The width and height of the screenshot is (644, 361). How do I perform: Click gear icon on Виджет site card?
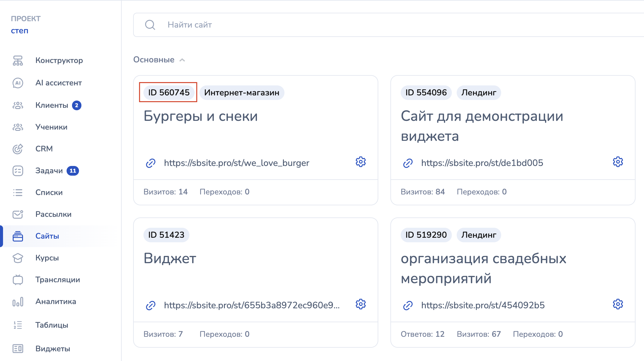click(360, 304)
